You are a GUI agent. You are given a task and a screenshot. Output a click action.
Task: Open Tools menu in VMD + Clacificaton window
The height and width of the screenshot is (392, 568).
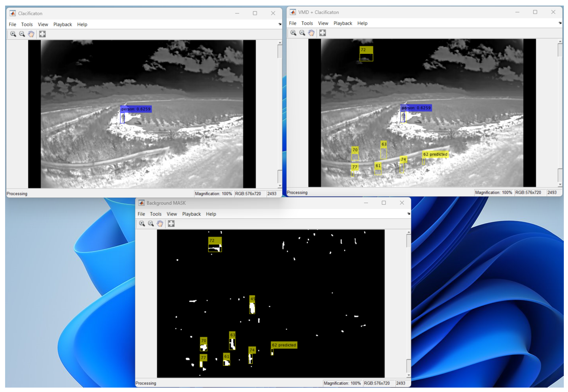[307, 23]
